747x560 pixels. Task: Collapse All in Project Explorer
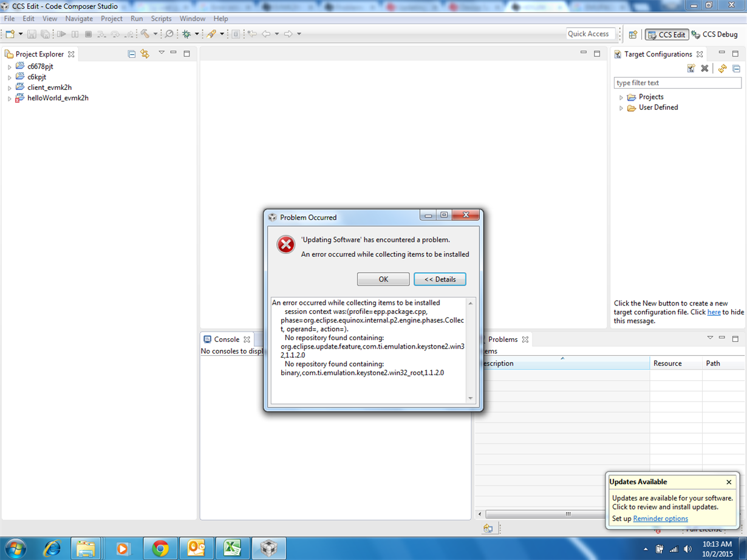(x=132, y=54)
